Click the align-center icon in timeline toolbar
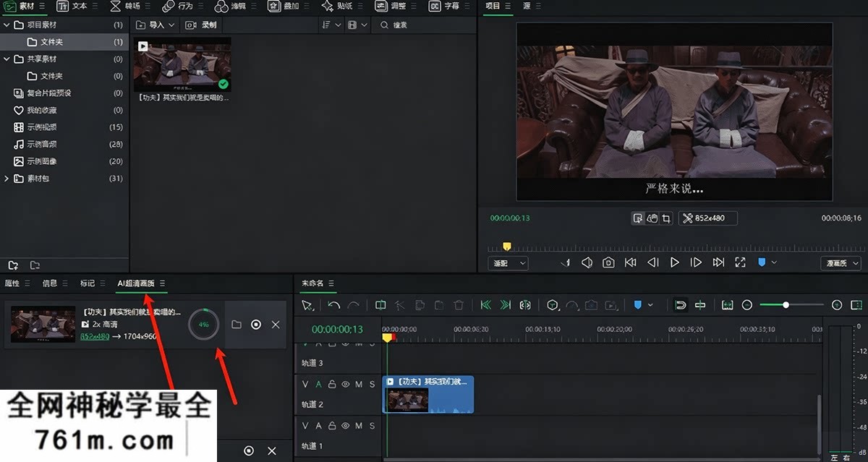Image resolution: width=868 pixels, height=462 pixels. click(x=700, y=305)
